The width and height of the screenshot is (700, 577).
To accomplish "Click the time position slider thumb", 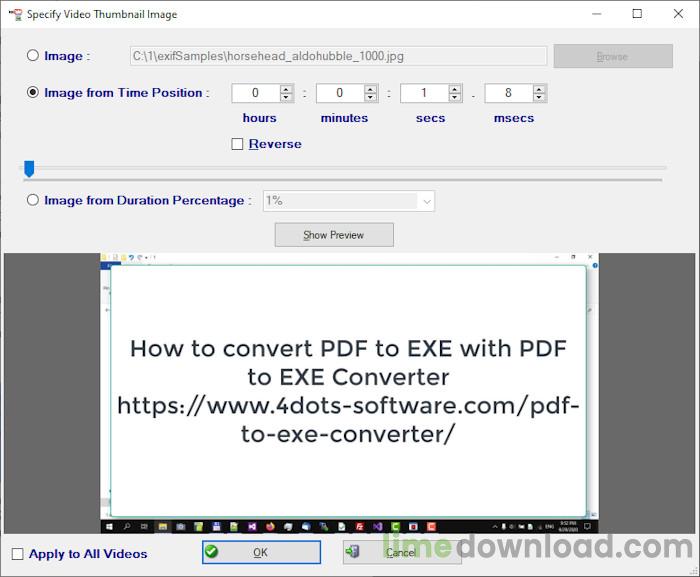I will pyautogui.click(x=29, y=169).
